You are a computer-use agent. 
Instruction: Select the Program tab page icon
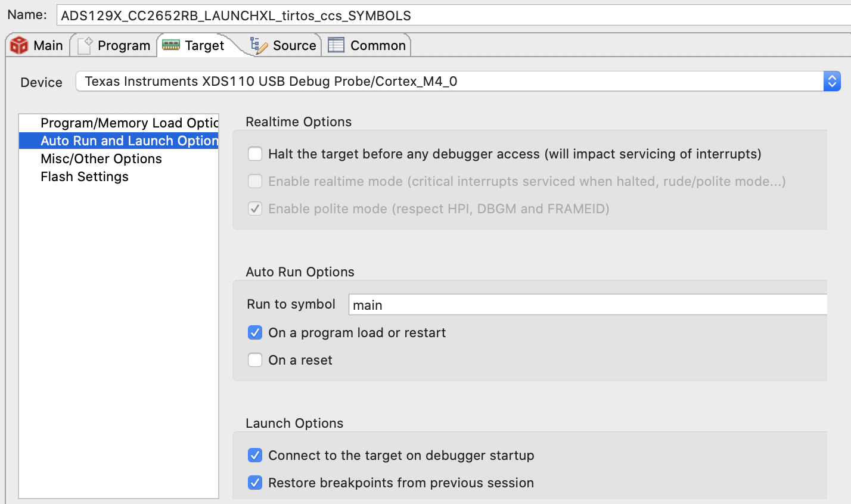(85, 45)
